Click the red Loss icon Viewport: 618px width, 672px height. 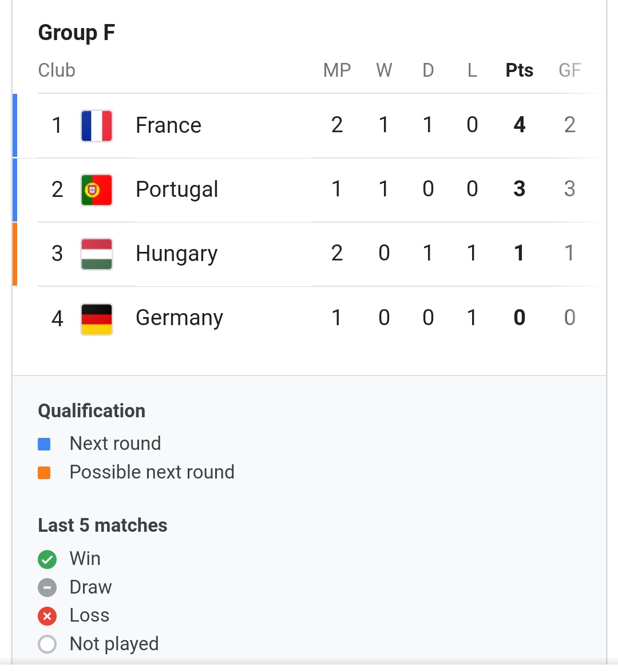47,616
